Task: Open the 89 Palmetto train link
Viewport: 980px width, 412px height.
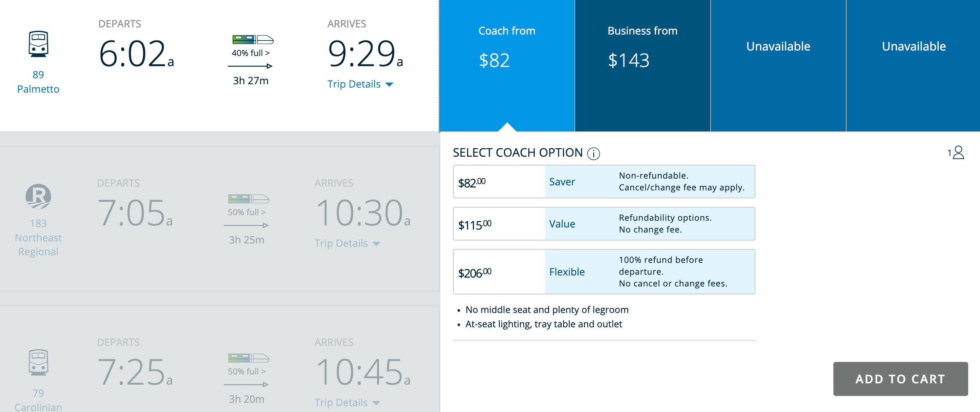Action: tap(38, 82)
